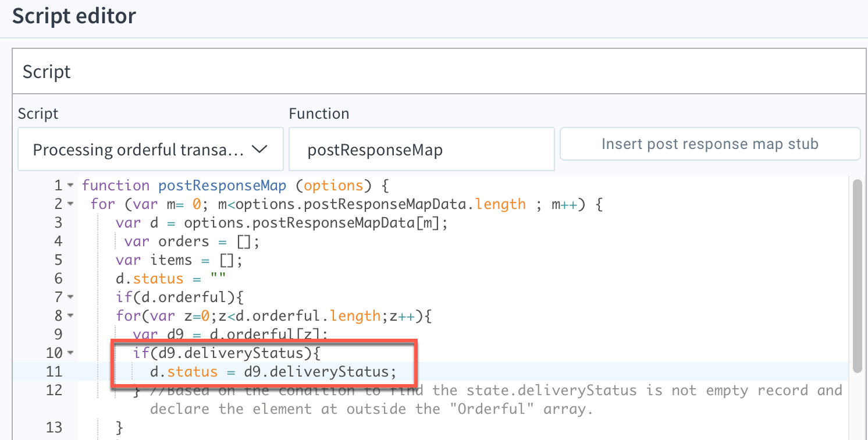The height and width of the screenshot is (440, 868).
Task: Place cursor on 'd.status = ""' line
Action: point(170,279)
